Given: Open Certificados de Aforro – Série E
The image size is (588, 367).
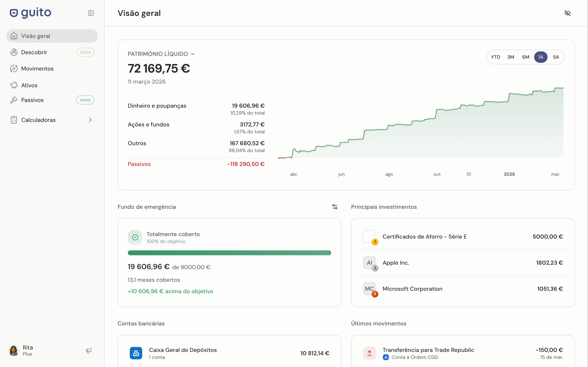Looking at the screenshot, I should 424,237.
